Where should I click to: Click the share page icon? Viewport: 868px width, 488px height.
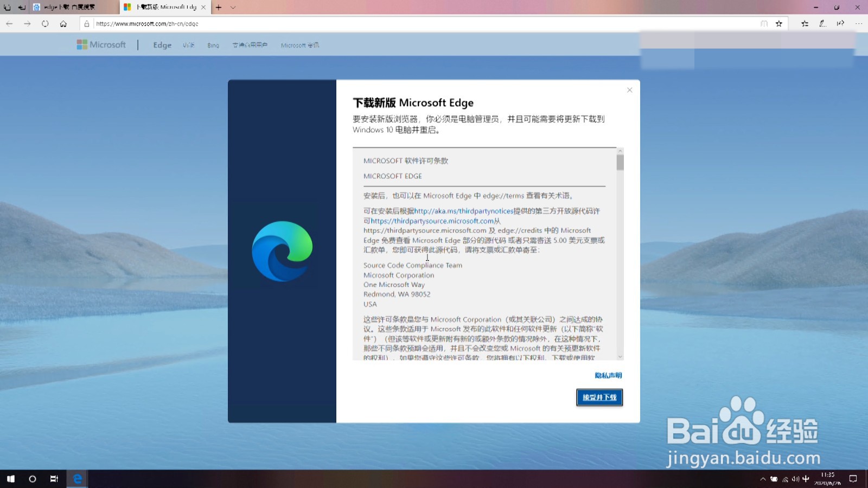(x=840, y=23)
